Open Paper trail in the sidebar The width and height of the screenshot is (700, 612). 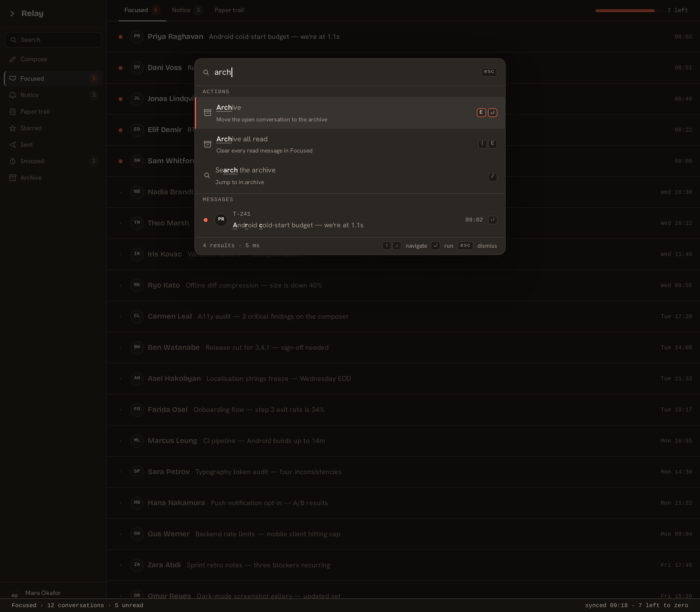pyautogui.click(x=53, y=112)
